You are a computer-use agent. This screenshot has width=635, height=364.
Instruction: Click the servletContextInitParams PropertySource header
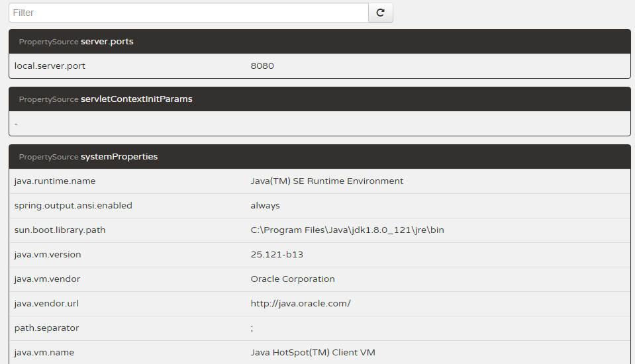point(136,99)
